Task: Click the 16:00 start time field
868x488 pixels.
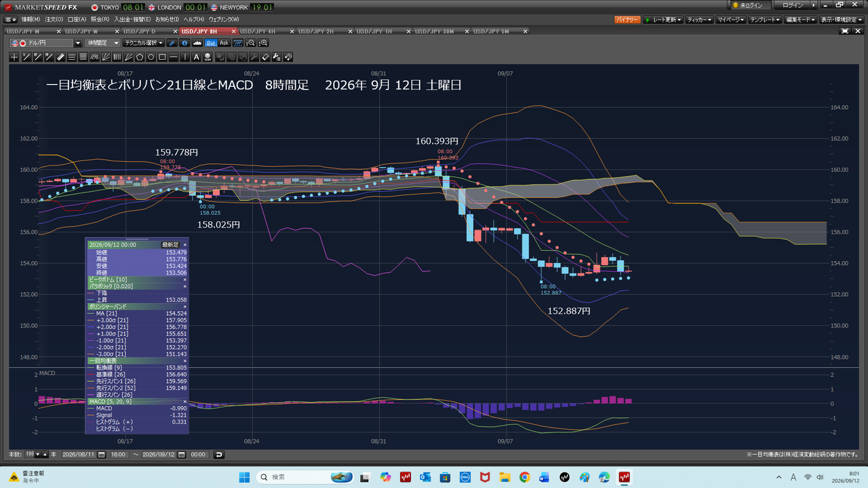Action: click(x=119, y=455)
